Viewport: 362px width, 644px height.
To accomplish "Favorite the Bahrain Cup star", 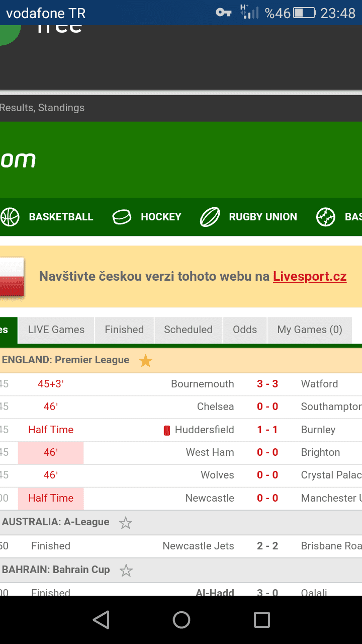I will pyautogui.click(x=126, y=571).
